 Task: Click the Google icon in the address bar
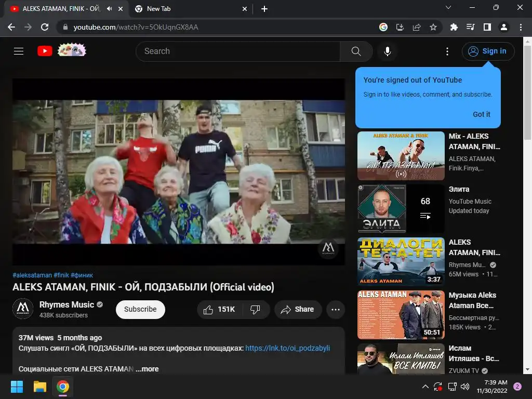(x=383, y=27)
